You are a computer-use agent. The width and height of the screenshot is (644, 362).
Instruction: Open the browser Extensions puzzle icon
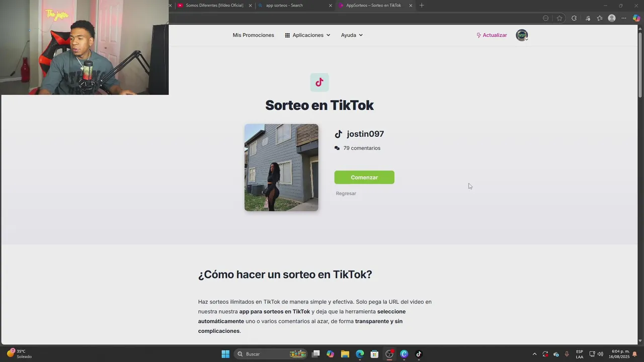click(x=574, y=18)
